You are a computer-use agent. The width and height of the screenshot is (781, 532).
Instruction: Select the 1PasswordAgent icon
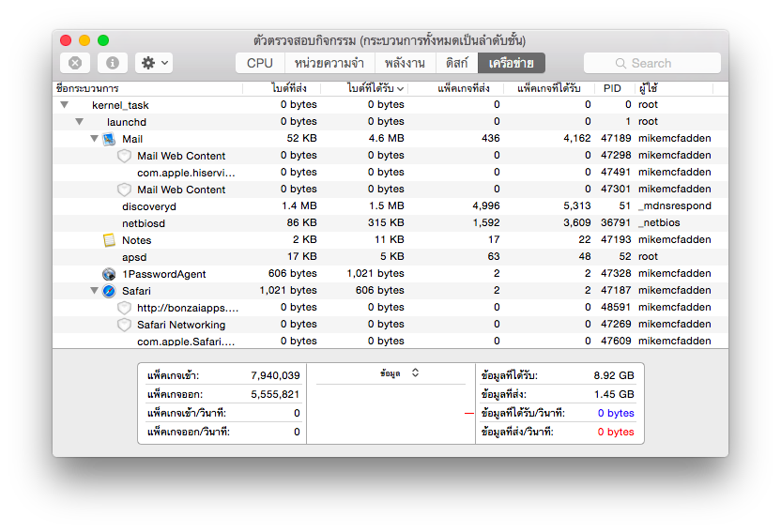tap(109, 274)
